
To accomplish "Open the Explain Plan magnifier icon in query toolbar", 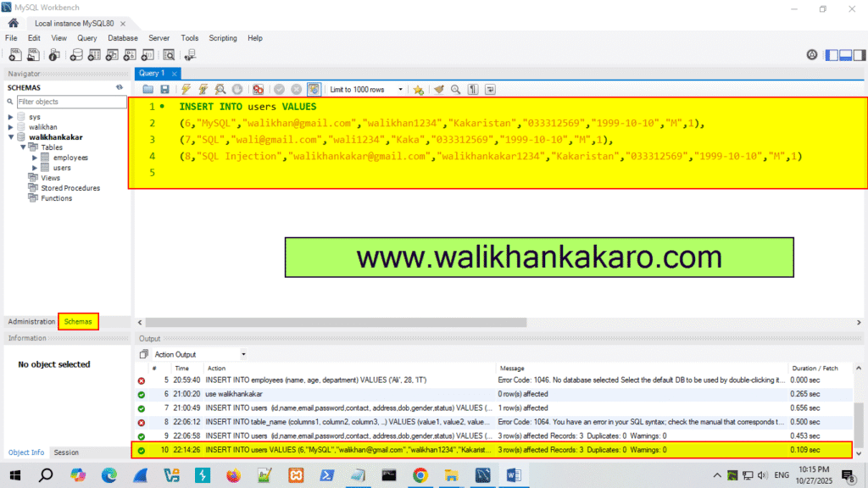I will pyautogui.click(x=219, y=89).
